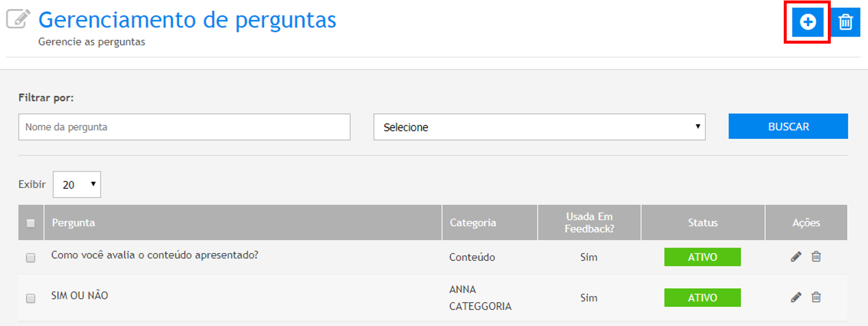Click the page edit icon beside title
Screen dimensions: 868x326
click(18, 19)
